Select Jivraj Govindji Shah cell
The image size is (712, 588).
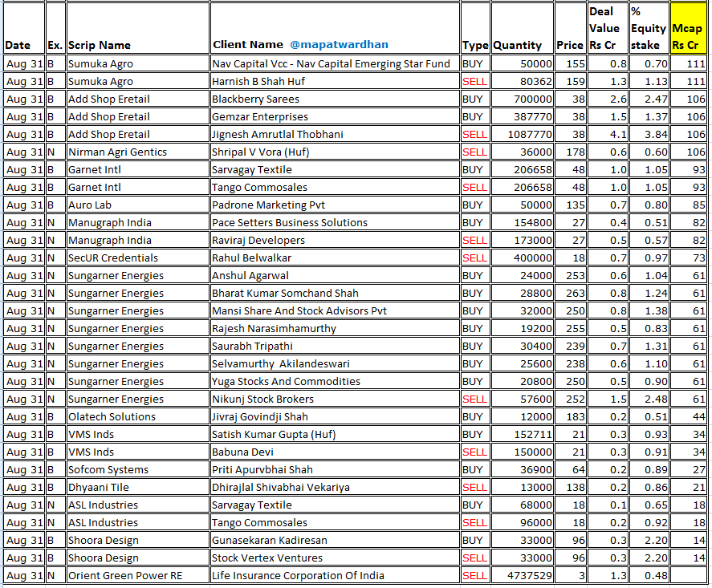click(x=335, y=417)
